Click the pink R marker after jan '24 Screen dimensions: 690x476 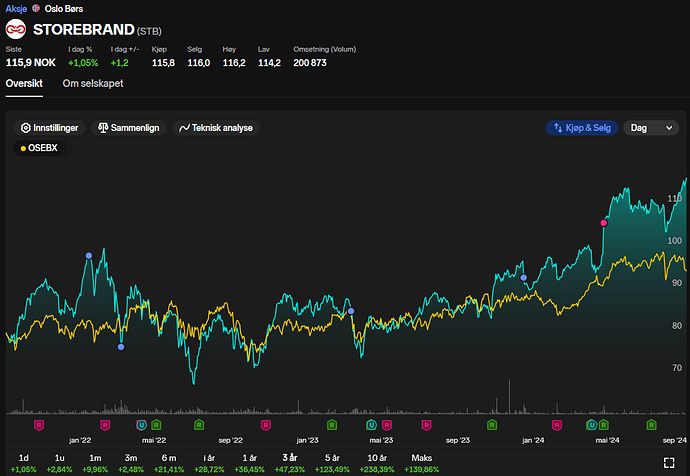pyautogui.click(x=557, y=425)
